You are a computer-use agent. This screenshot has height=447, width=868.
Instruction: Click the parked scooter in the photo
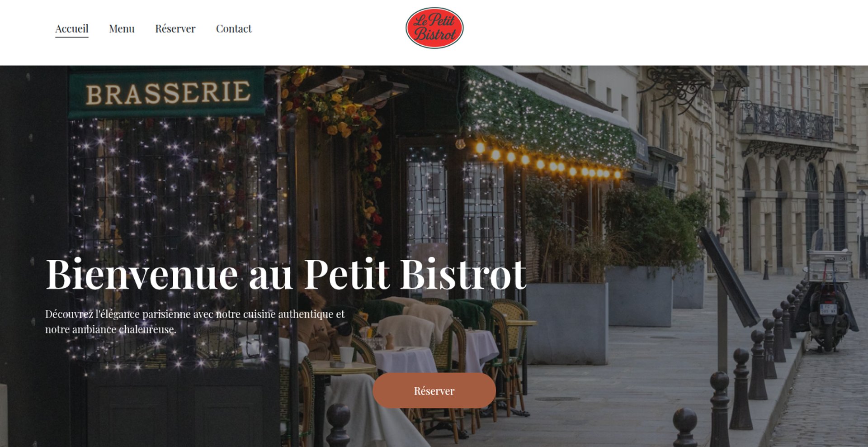click(x=827, y=308)
